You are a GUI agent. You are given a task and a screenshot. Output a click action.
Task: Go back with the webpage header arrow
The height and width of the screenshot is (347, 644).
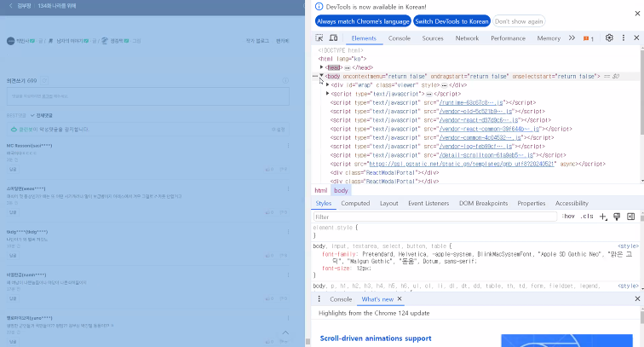point(11,6)
